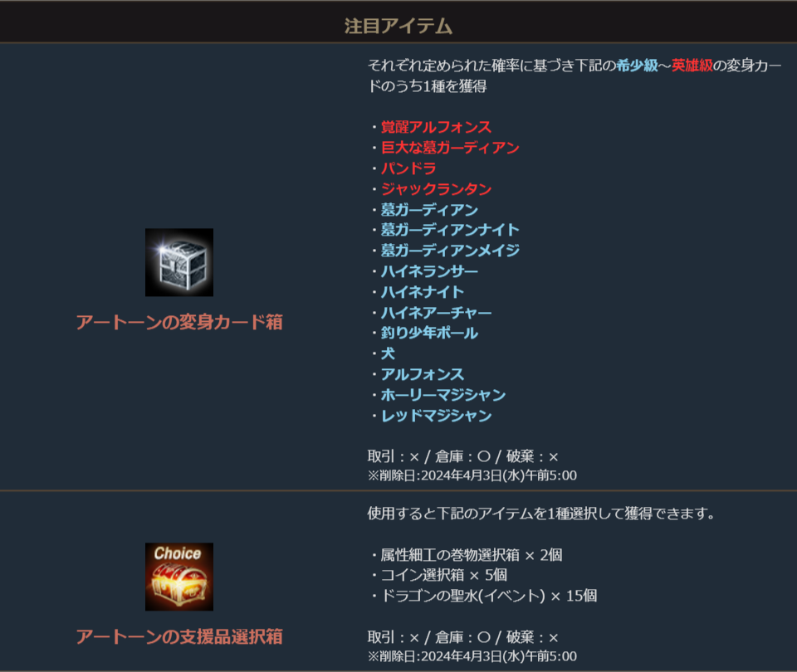Click the 墓ガーディアンナイト entry
This screenshot has width=797, height=672.
pos(450,230)
